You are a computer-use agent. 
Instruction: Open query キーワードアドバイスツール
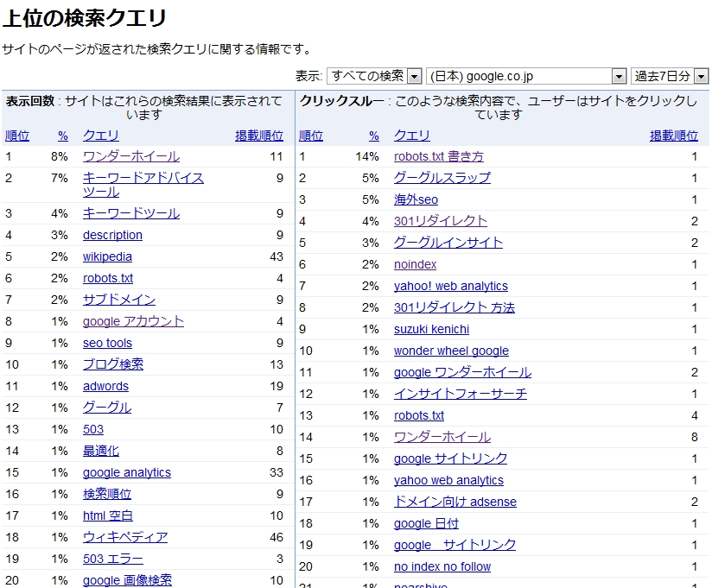pos(143,185)
